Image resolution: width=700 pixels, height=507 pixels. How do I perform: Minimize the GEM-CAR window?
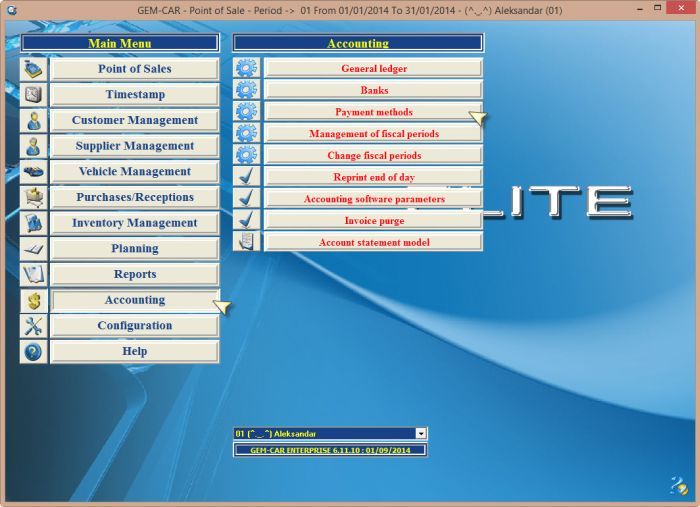pos(640,8)
